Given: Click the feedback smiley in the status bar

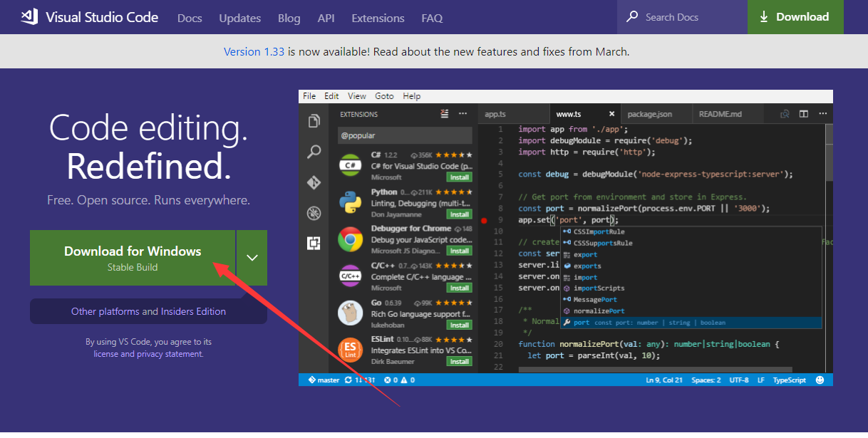Looking at the screenshot, I should tap(820, 380).
